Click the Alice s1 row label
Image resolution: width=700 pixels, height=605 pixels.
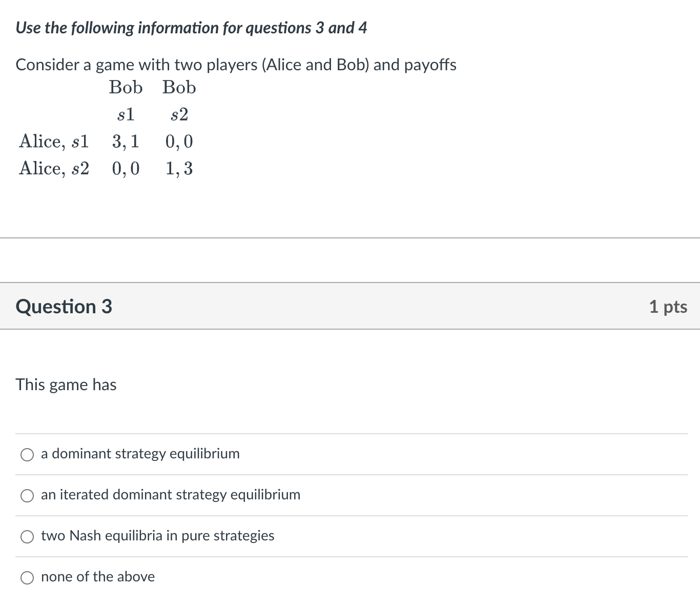[54, 142]
